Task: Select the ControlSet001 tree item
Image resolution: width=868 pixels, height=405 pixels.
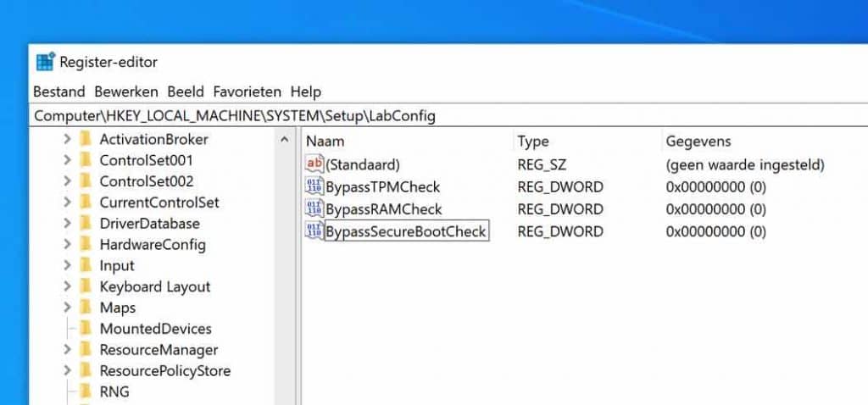Action: 146,160
